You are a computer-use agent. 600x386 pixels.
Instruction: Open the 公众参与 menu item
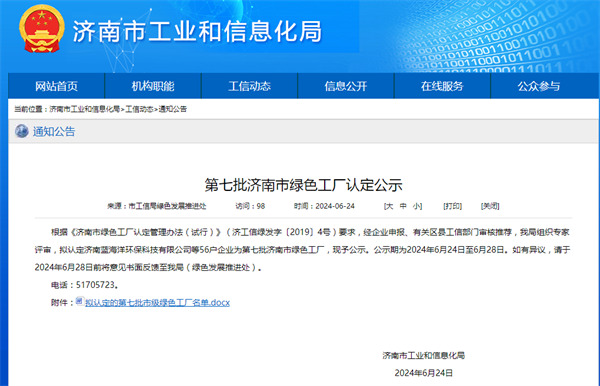[x=539, y=86]
